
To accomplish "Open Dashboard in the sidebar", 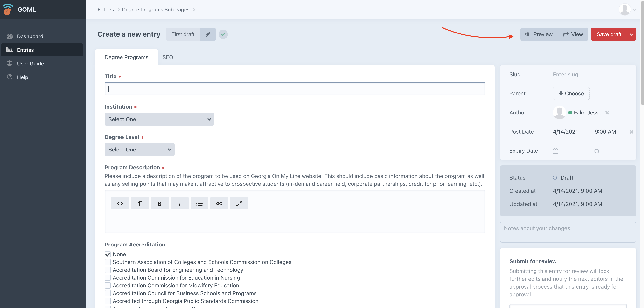I will (30, 36).
